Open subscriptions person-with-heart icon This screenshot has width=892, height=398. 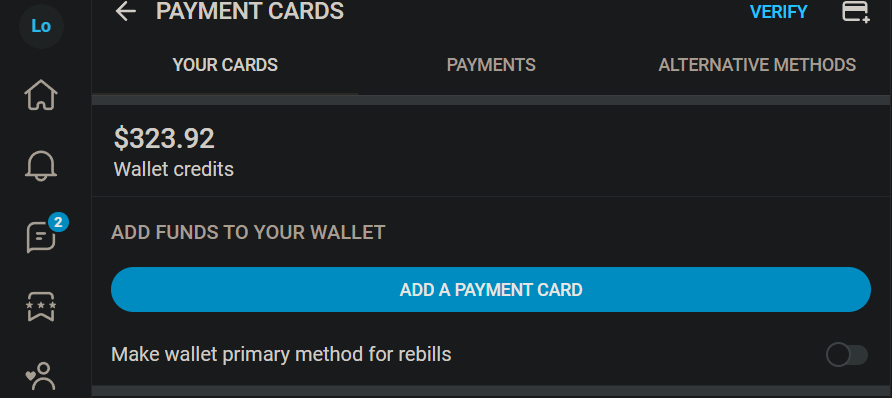[x=41, y=376]
